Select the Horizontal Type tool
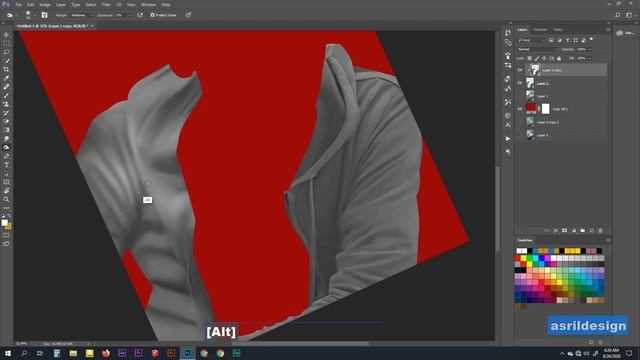This screenshot has width=640, height=360. point(6,165)
